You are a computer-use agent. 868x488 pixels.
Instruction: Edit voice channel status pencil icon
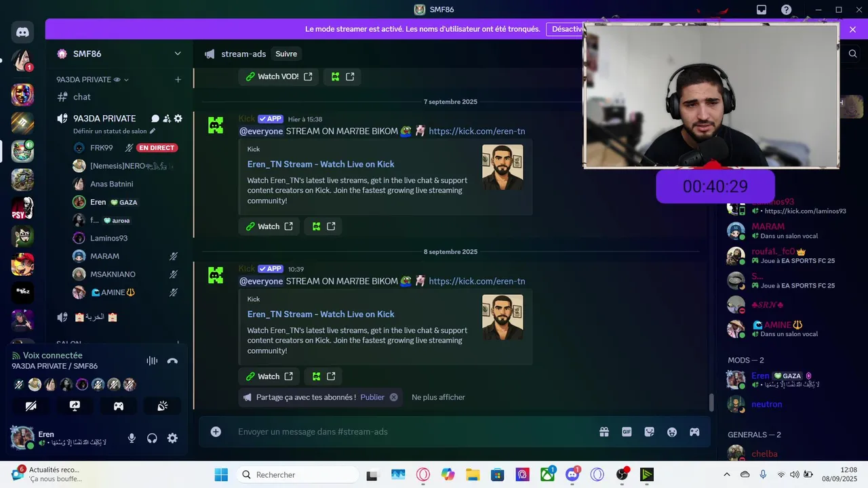tap(153, 131)
